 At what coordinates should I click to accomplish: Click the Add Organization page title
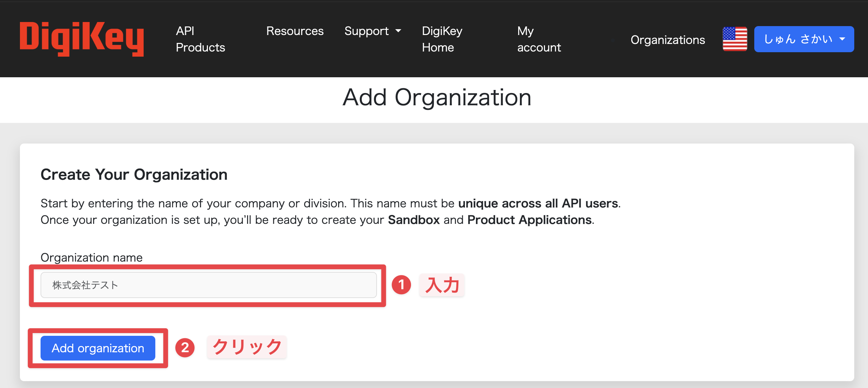(437, 98)
